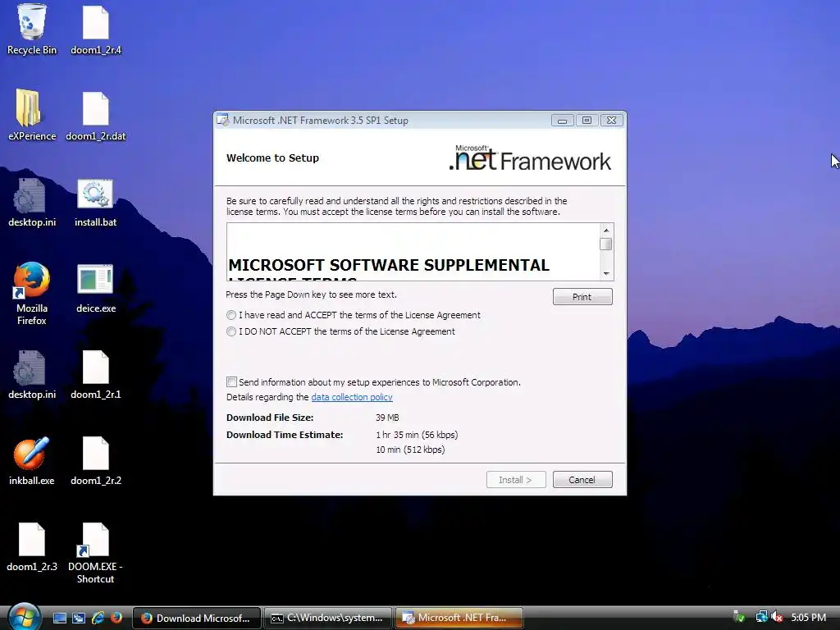
Task: Click the license scrollbar thumb
Action: click(606, 244)
